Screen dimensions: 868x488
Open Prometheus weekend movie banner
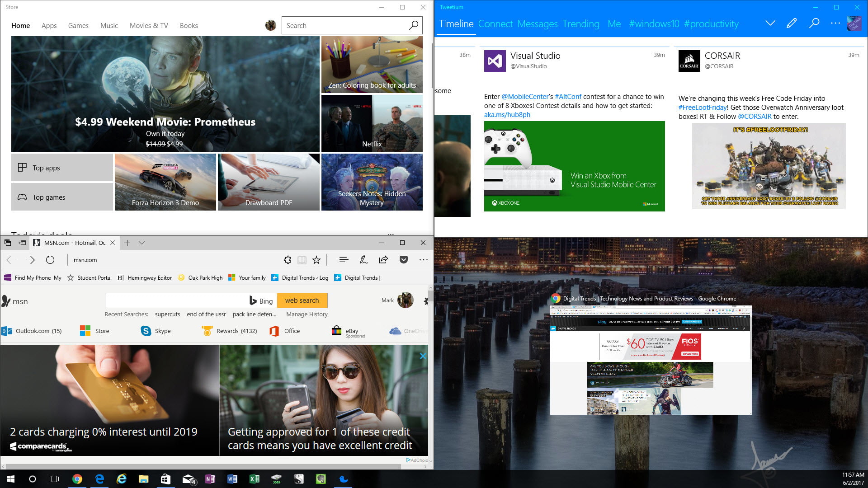tap(165, 94)
